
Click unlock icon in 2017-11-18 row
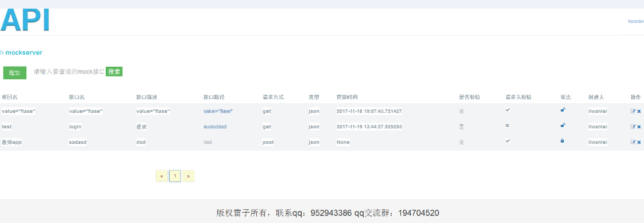click(x=562, y=110)
